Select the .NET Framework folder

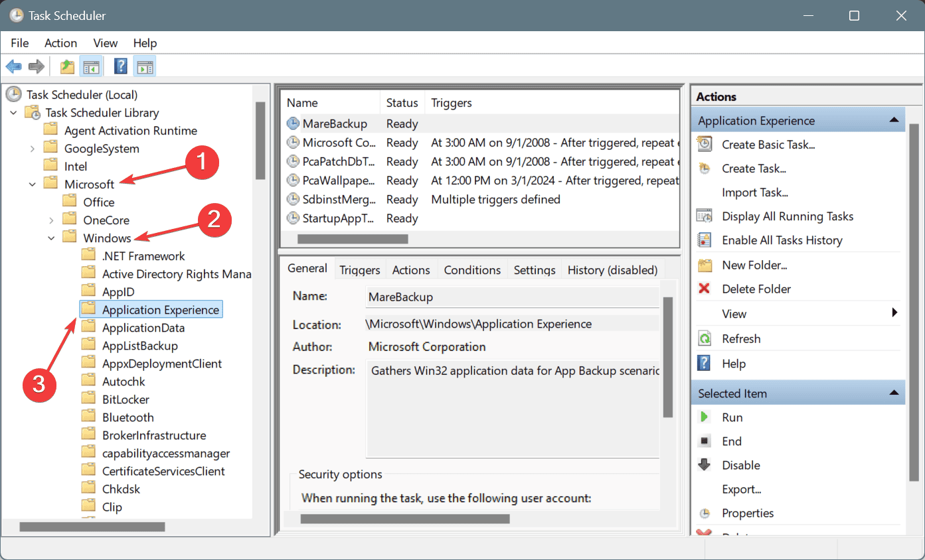point(143,256)
